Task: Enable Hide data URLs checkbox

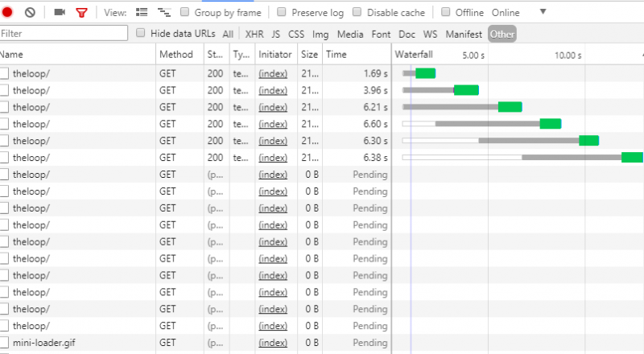Action: (x=140, y=32)
